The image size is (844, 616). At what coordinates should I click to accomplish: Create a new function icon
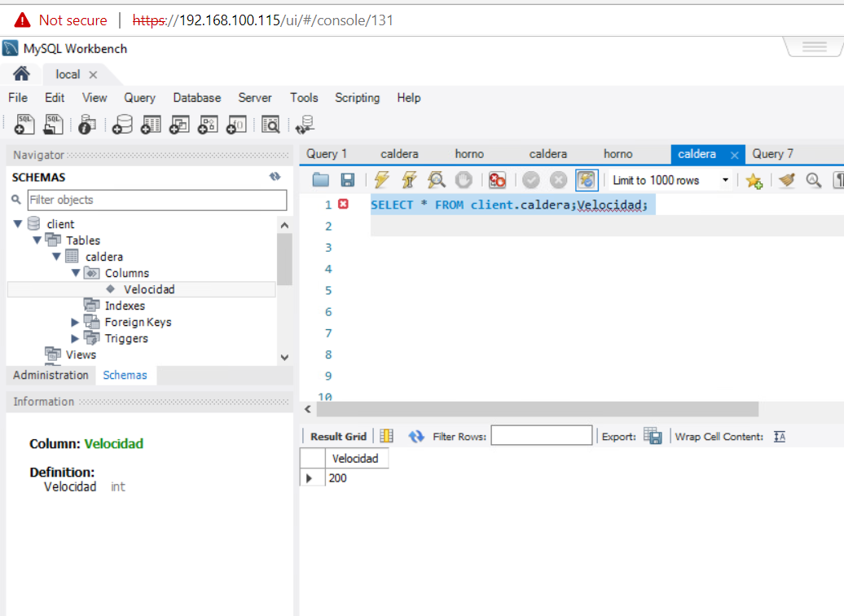[x=236, y=125]
